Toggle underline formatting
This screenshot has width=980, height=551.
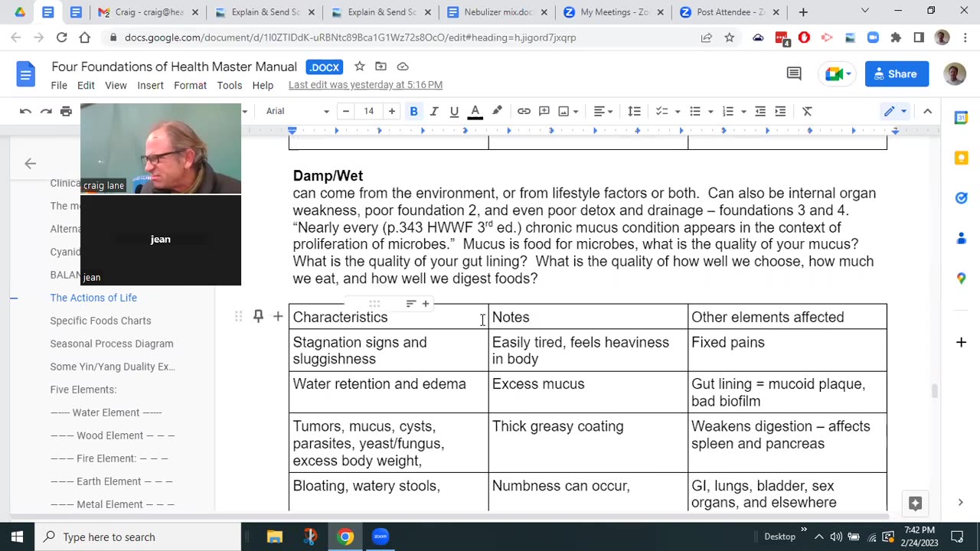point(454,112)
